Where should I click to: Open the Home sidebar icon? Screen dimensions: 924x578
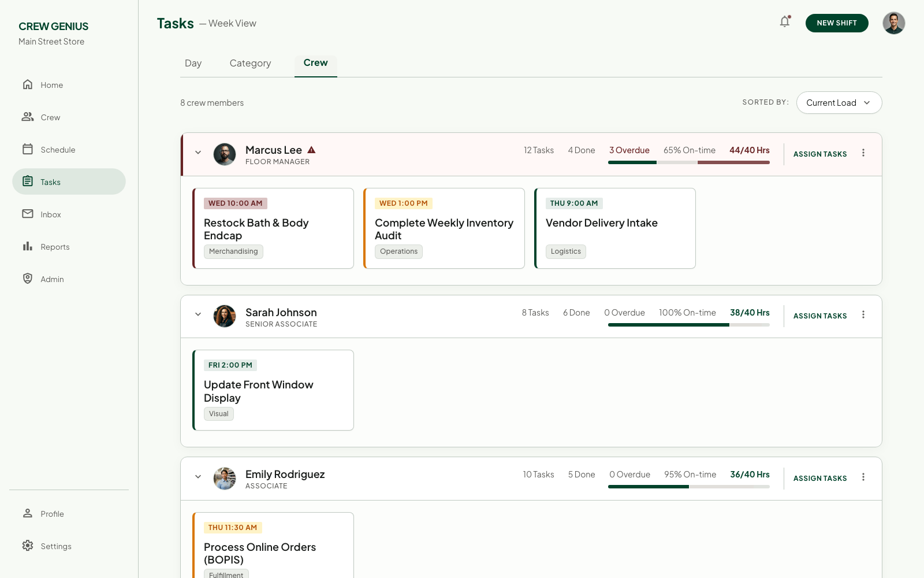[28, 84]
